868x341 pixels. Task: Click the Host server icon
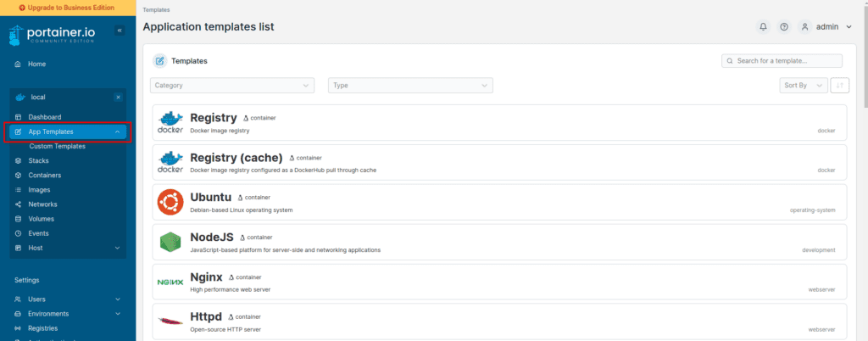click(18, 248)
